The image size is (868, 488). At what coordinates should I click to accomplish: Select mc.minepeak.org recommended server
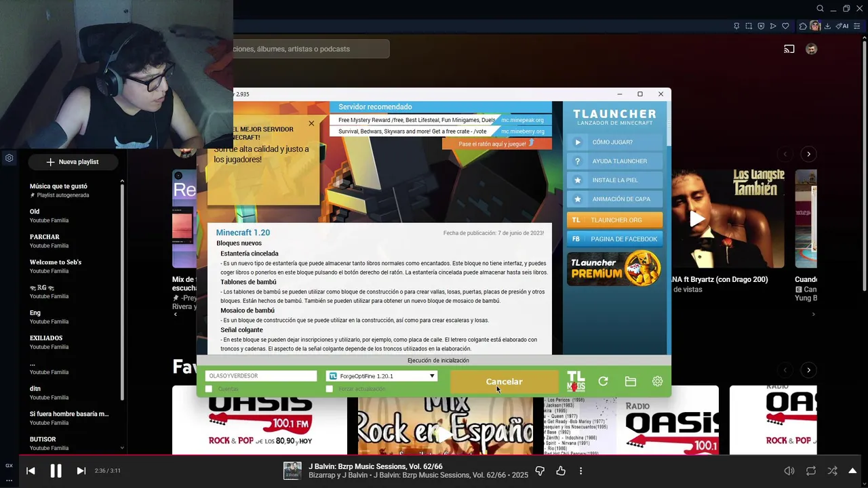522,120
